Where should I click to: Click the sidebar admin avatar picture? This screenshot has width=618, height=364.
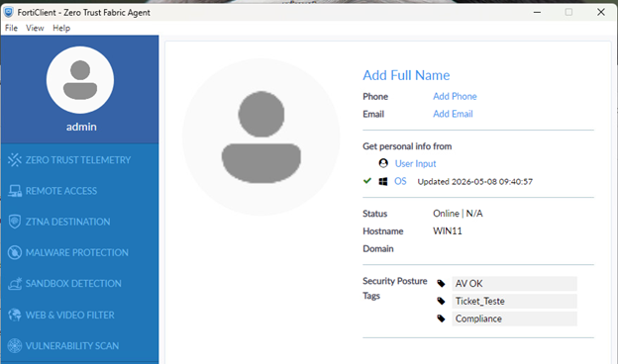point(80,80)
